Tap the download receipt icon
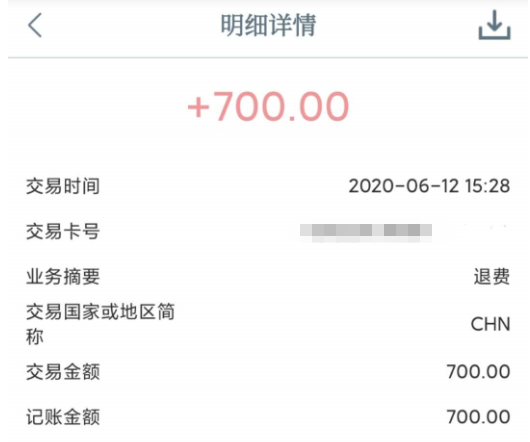This screenshot has height=442, width=530. tap(494, 25)
